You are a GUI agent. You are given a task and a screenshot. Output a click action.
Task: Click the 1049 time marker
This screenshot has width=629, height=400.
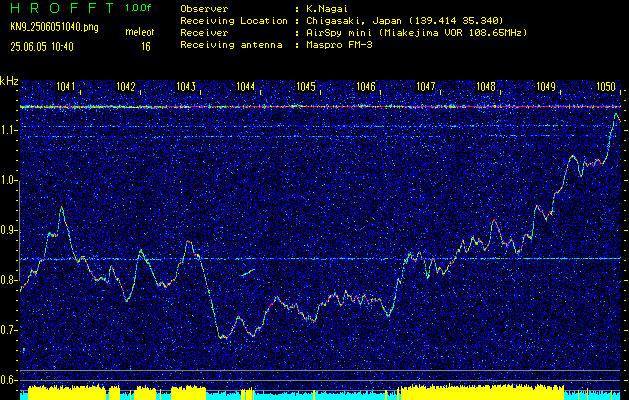click(x=546, y=86)
